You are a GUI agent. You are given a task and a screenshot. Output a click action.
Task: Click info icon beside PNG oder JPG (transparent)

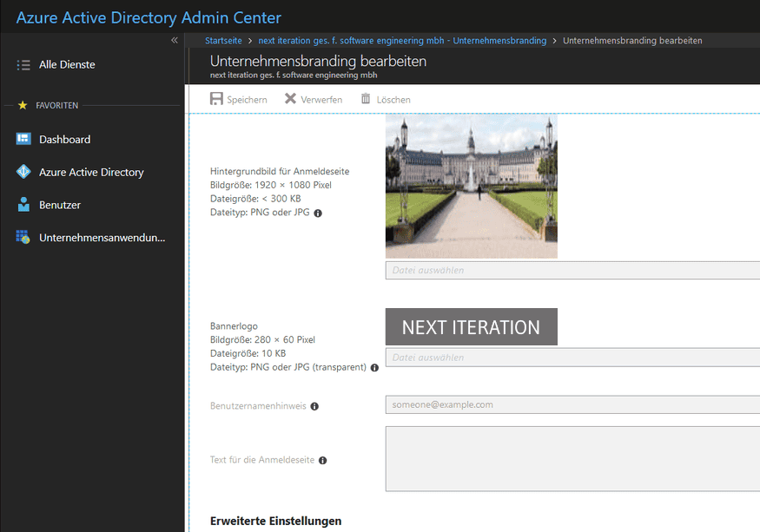(x=374, y=368)
